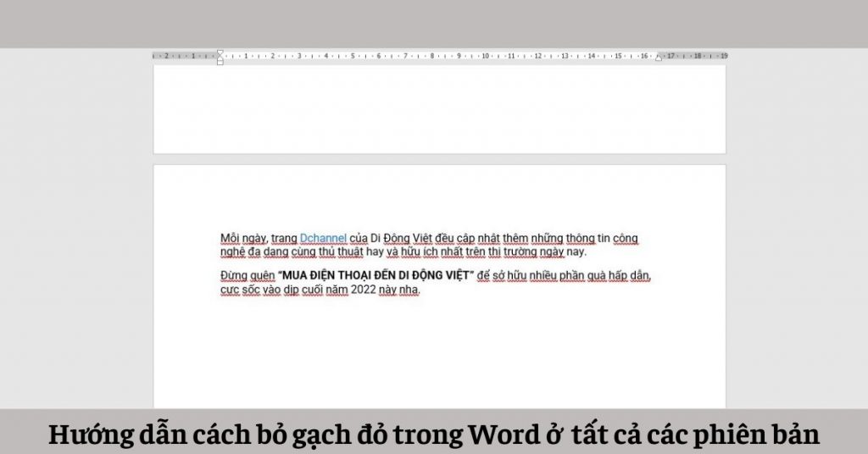
Task: Click the words "hấp dẫn" ending the third line
Action: (630, 276)
